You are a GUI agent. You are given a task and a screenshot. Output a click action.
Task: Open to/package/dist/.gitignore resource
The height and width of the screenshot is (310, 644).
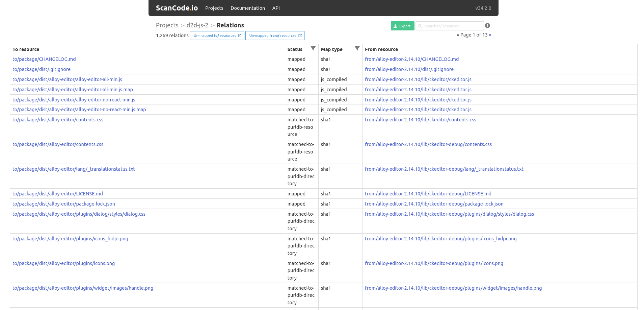pos(42,69)
